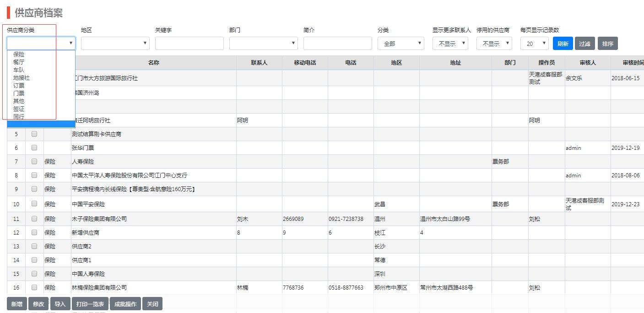Click the 成批操作 button
644x313 pixels.
coord(125,304)
